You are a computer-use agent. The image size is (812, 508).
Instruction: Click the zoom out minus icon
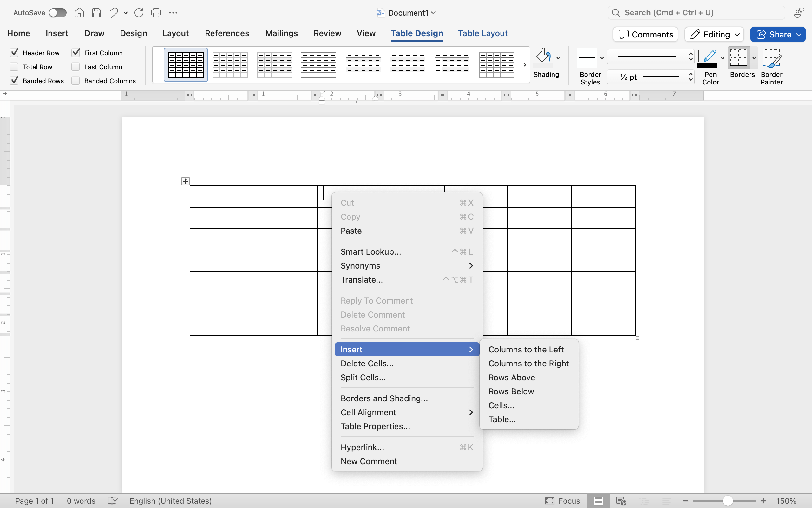(685, 501)
